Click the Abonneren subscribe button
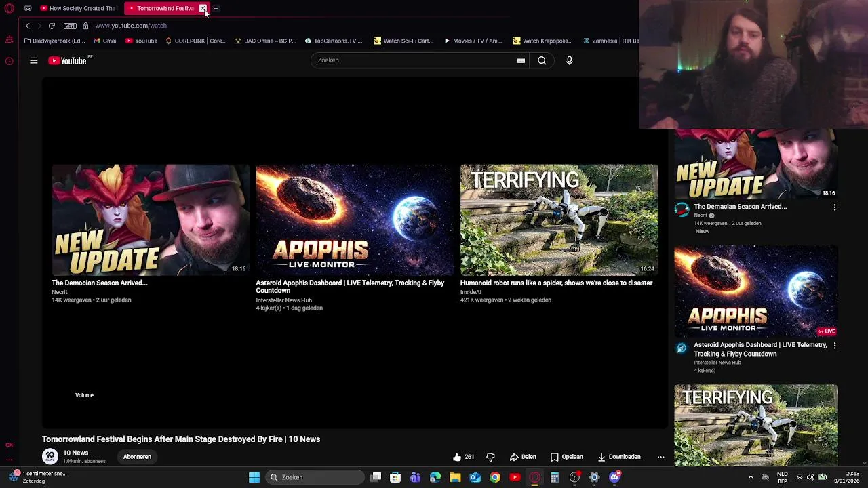 pos(137,457)
